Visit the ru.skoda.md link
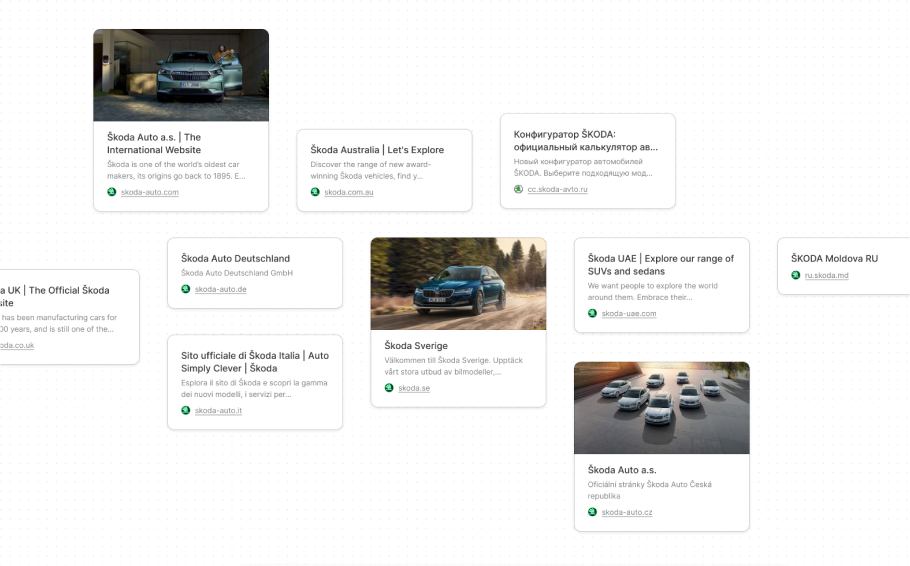 coord(826,275)
